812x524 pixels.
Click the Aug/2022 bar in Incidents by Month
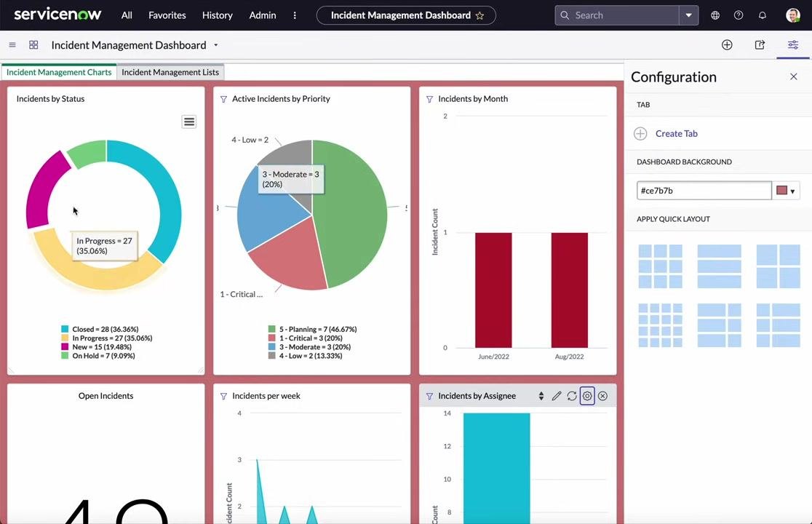click(x=569, y=290)
